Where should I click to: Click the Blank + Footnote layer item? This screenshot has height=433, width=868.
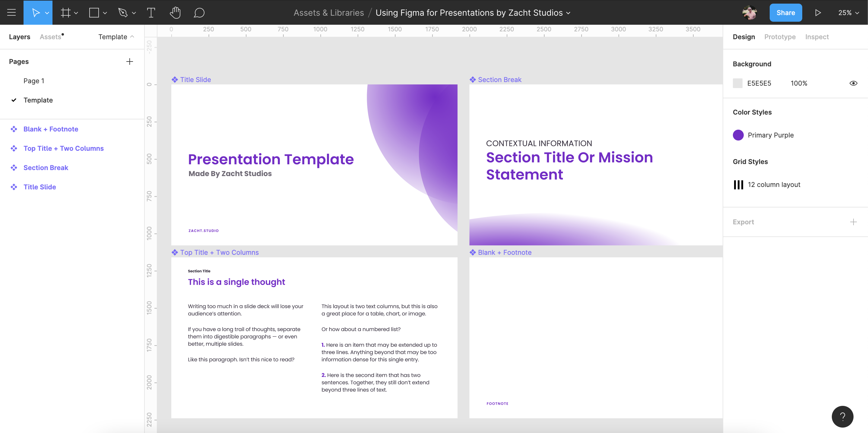pos(50,128)
